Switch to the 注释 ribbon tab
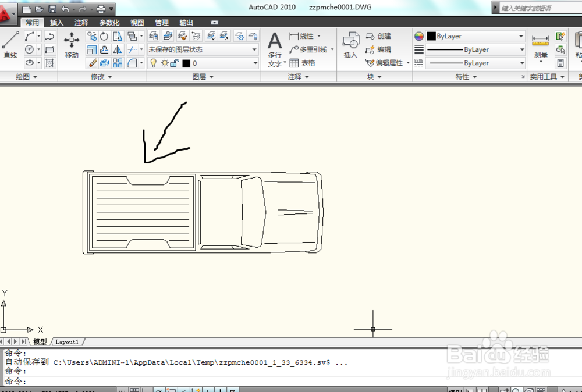The width and height of the screenshot is (582, 392). point(81,23)
